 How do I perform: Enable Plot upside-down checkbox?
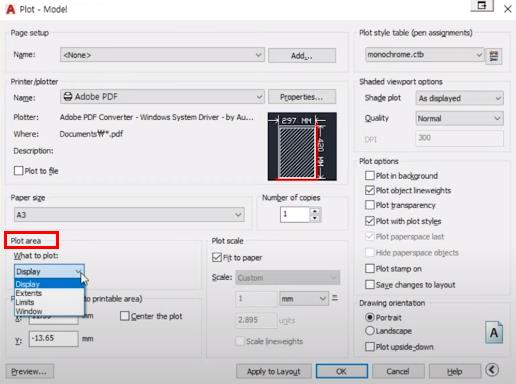click(x=370, y=346)
